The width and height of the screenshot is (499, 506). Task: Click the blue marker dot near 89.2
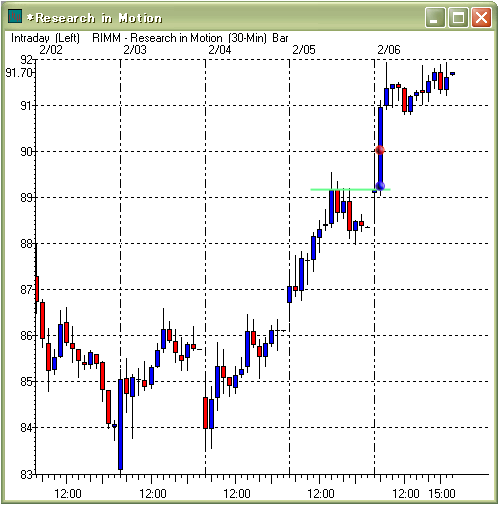point(380,186)
